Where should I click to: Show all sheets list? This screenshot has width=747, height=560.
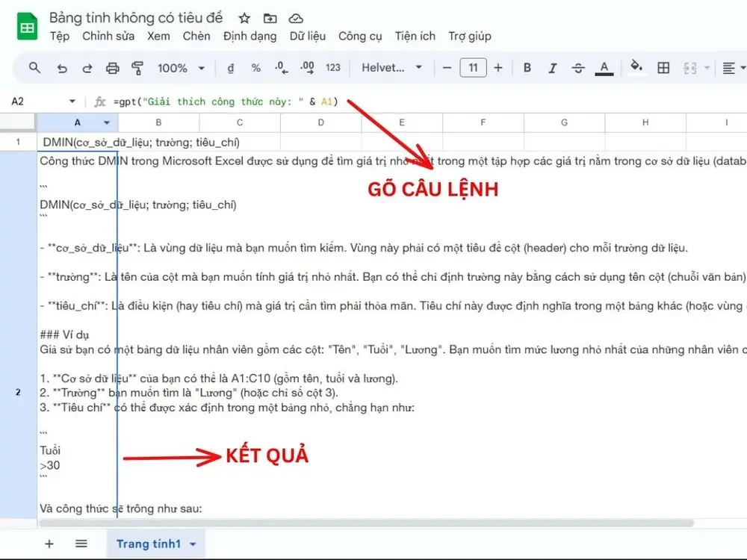pyautogui.click(x=81, y=544)
